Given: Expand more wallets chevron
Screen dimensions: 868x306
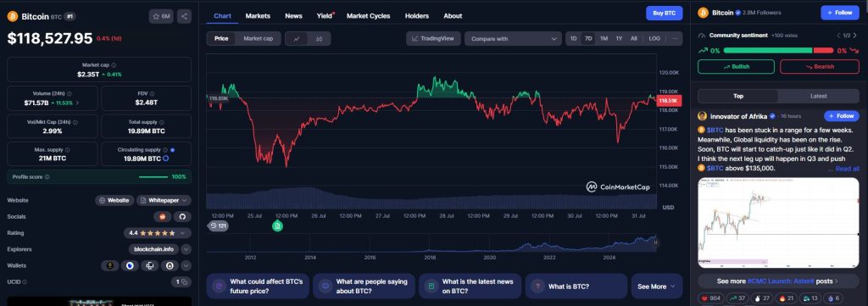Looking at the screenshot, I should click(x=186, y=266).
